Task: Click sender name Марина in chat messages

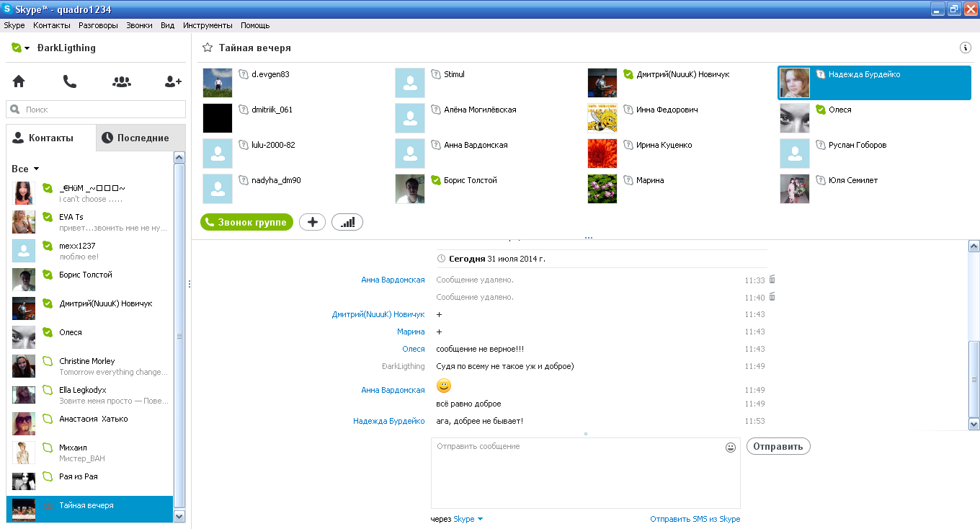Action: click(x=411, y=332)
